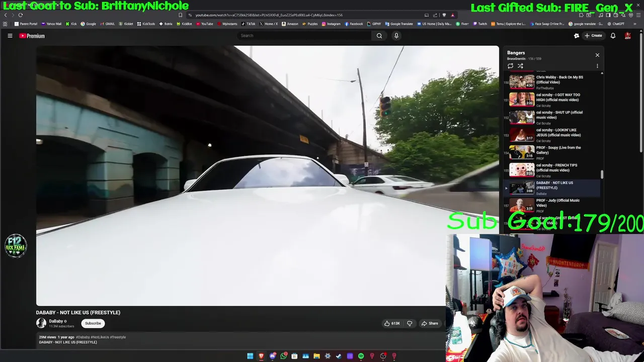This screenshot has height=362, width=644.
Task: Click inside the YouTube search field
Action: [304, 36]
